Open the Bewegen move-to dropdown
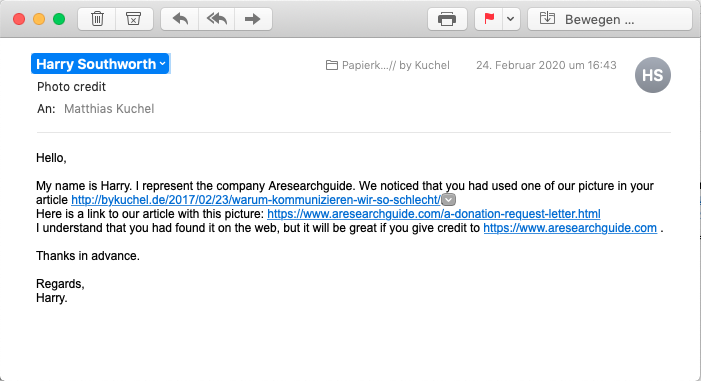The image size is (701, 381). click(x=610, y=19)
